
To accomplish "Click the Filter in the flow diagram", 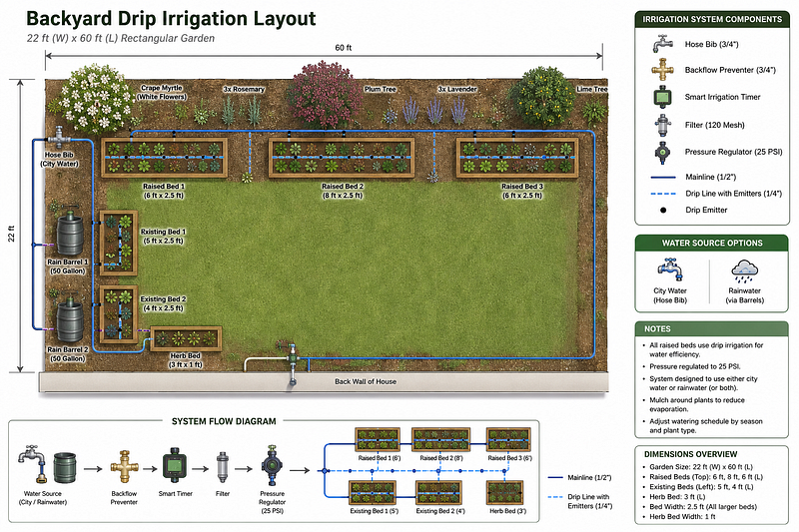I will (x=222, y=467).
